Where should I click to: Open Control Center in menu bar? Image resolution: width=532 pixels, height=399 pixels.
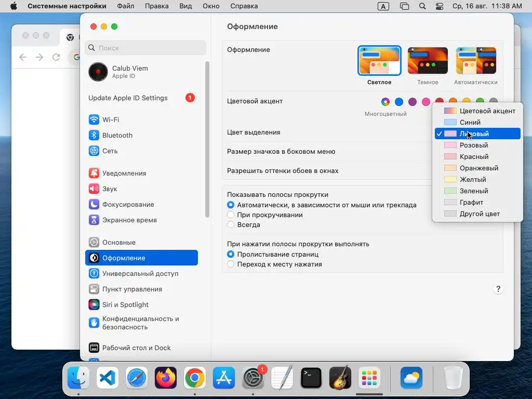click(x=440, y=6)
